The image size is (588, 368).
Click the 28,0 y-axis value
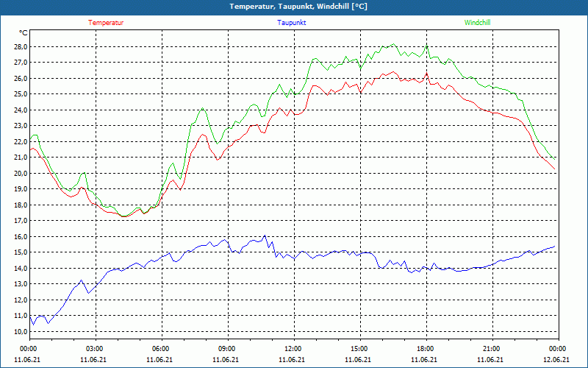21,47
